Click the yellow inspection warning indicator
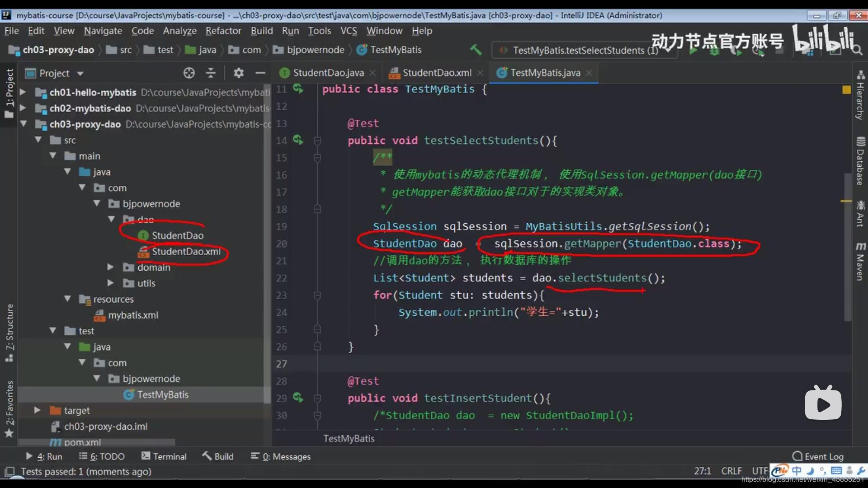Image resolution: width=868 pixels, height=488 pixels. pos(846,89)
